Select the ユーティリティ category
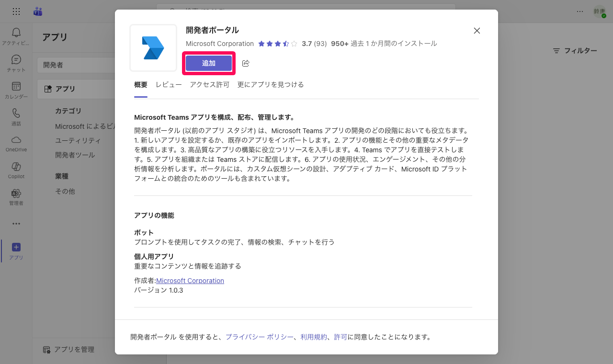 (x=78, y=141)
